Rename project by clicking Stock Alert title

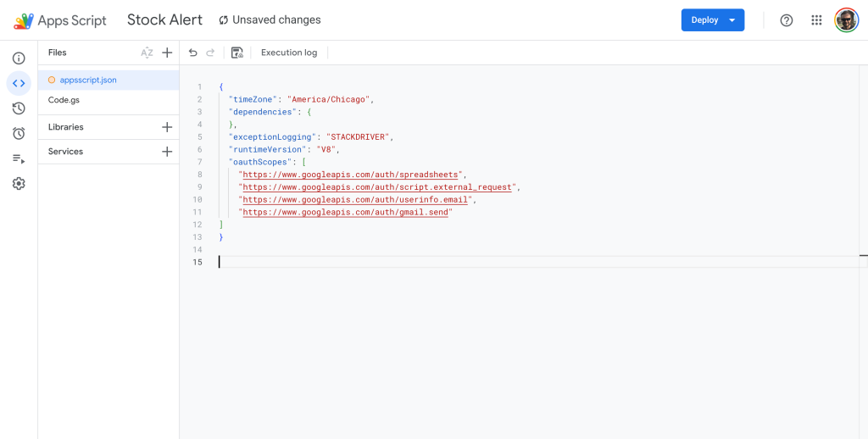(x=164, y=19)
